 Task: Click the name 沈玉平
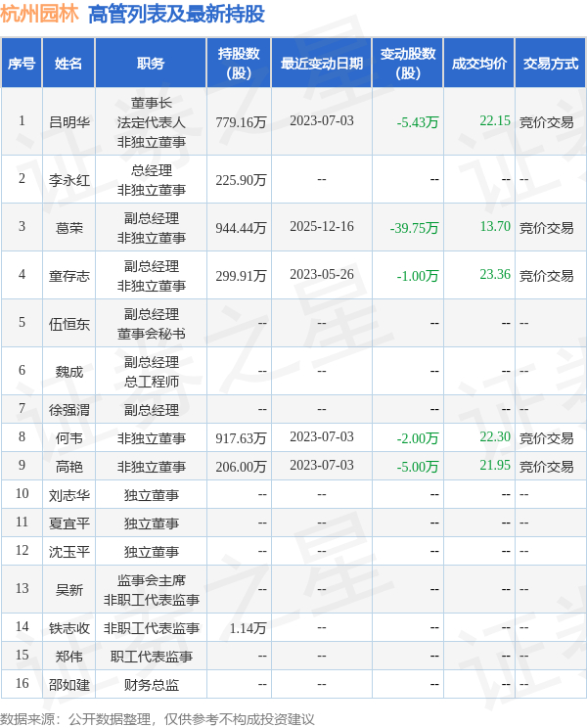click(x=69, y=552)
